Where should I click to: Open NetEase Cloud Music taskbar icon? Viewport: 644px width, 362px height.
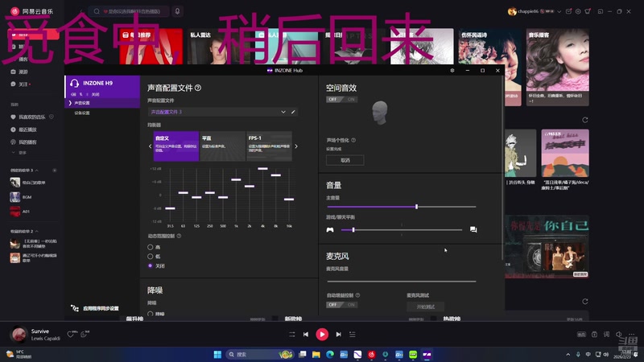pos(371,354)
